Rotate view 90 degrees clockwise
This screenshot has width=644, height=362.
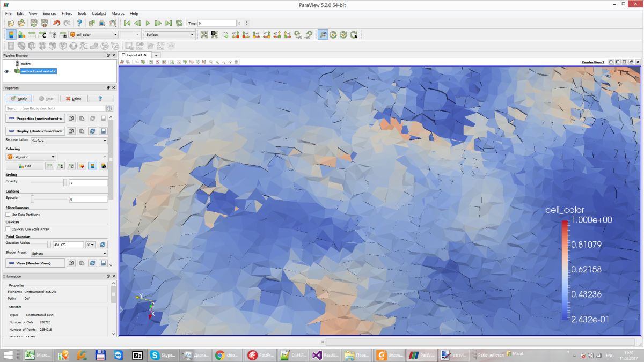click(297, 34)
